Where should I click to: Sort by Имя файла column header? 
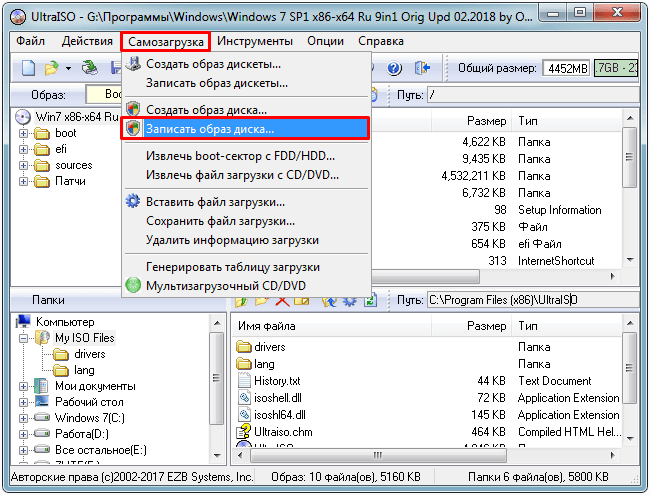click(x=331, y=326)
